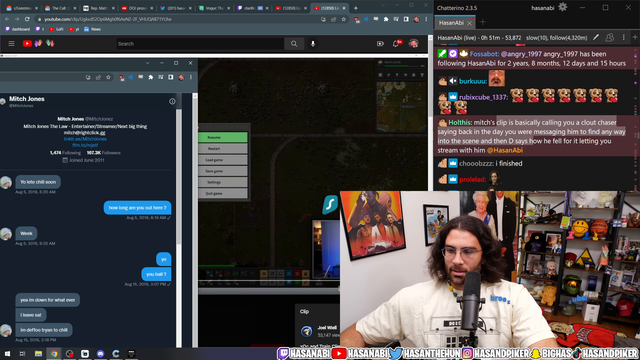
Task: Start YouTube voice search with microphone
Action: pos(313,44)
